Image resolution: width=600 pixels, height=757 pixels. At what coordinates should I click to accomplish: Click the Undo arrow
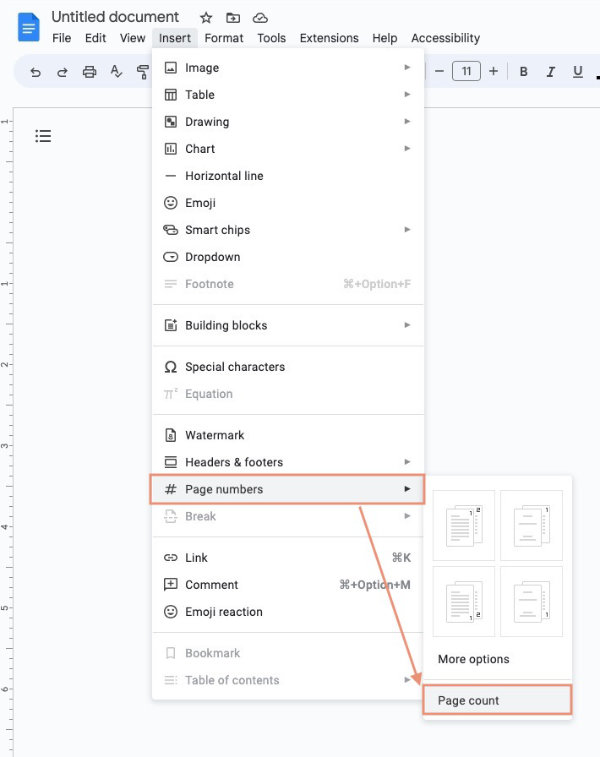35,72
